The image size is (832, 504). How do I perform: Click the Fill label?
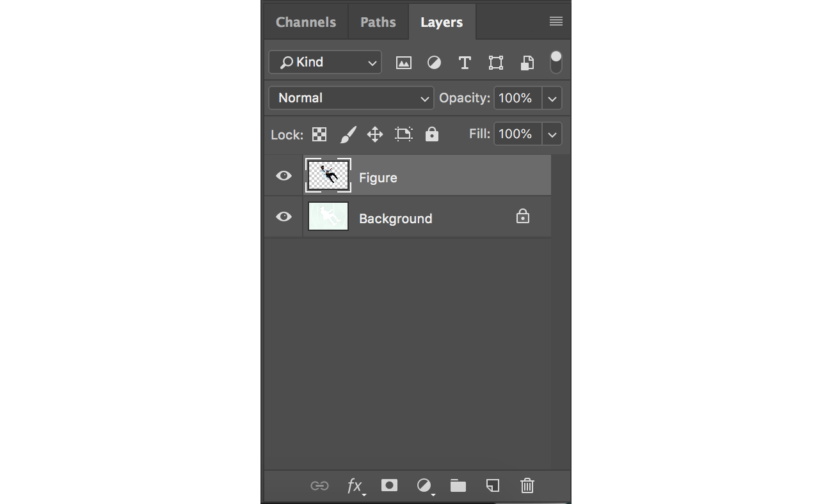click(x=480, y=134)
